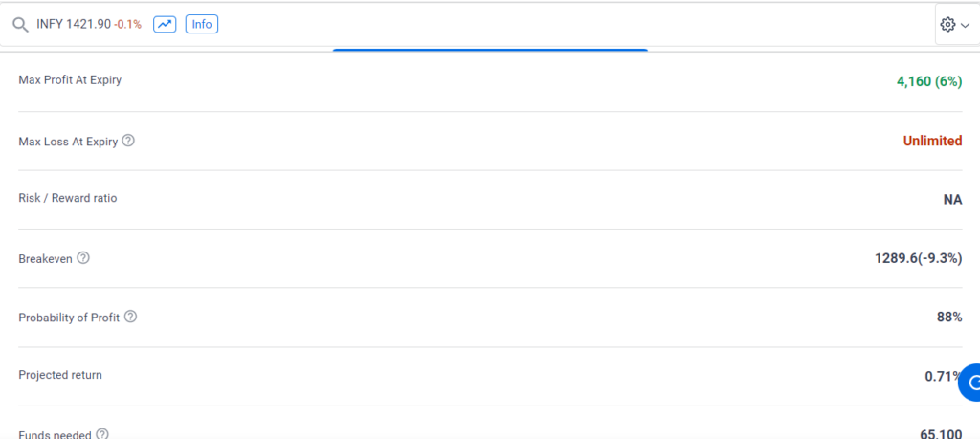Click the Projected return label
The height and width of the screenshot is (439, 980).
point(60,375)
